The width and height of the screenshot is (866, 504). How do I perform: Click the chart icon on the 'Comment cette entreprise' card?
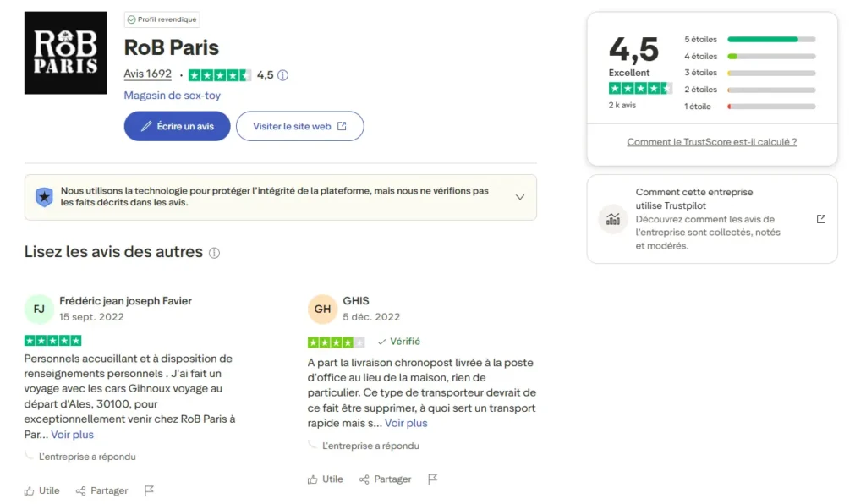click(612, 220)
